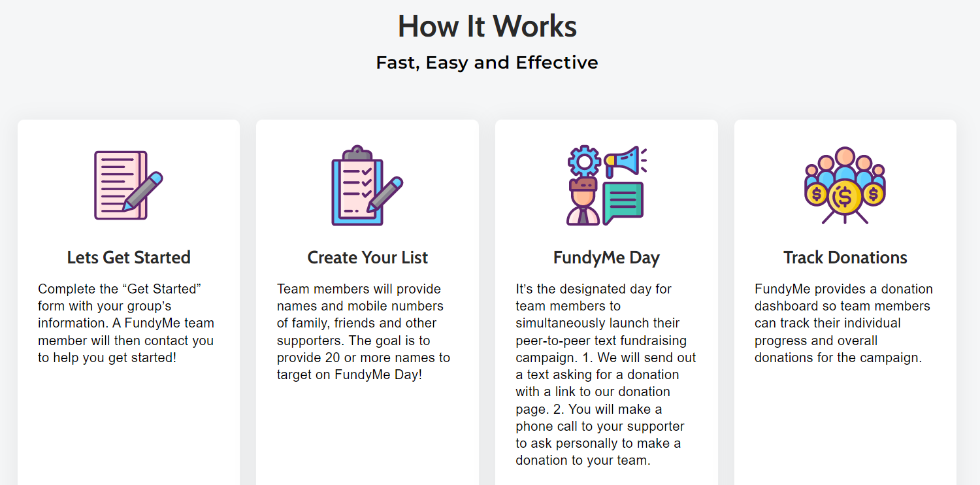The width and height of the screenshot is (980, 485).
Task: Click the rightmost small dollar coin
Action: point(874,194)
